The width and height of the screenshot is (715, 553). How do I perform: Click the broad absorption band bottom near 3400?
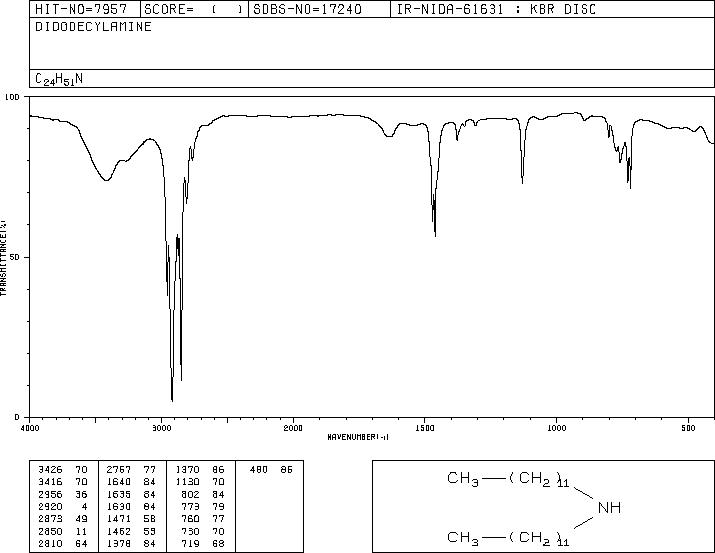point(106,180)
